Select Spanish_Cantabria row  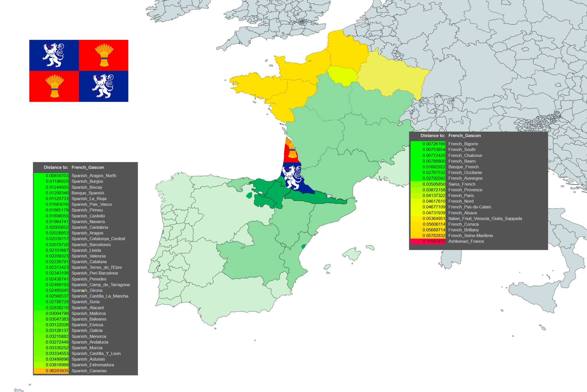[x=85, y=227]
